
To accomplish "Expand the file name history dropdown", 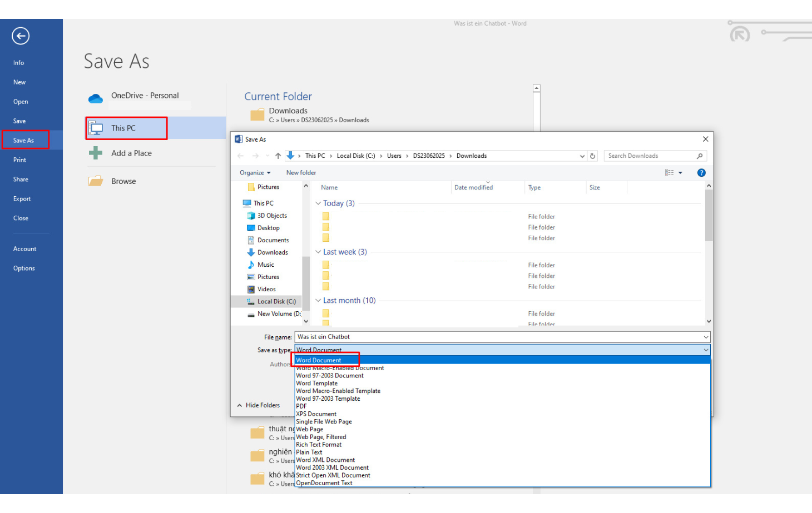I will pyautogui.click(x=706, y=337).
